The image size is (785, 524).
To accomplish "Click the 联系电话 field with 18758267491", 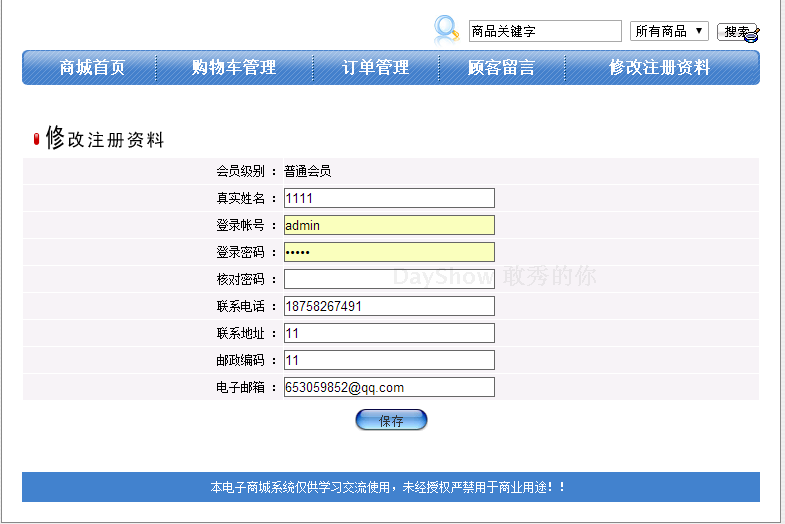I will [389, 306].
